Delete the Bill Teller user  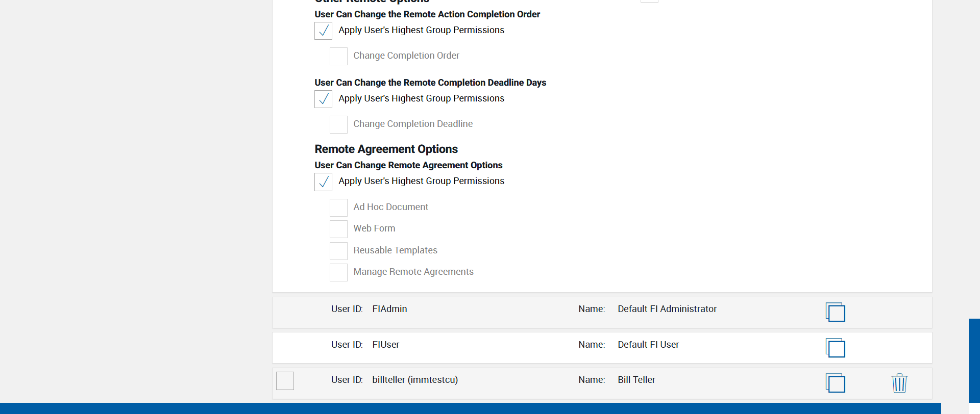coord(899,383)
